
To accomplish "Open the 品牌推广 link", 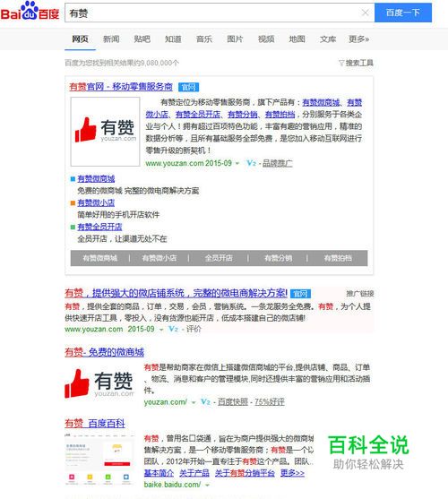I will click(278, 163).
